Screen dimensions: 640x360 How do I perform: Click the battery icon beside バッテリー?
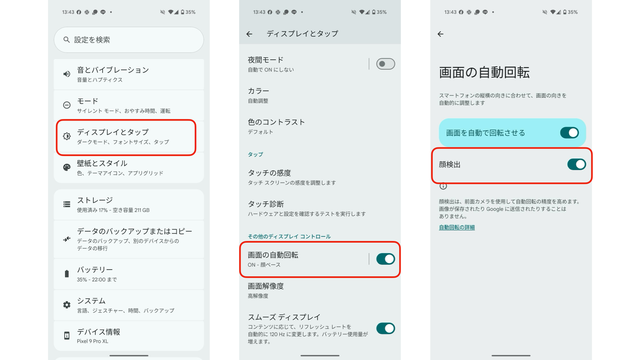67,273
